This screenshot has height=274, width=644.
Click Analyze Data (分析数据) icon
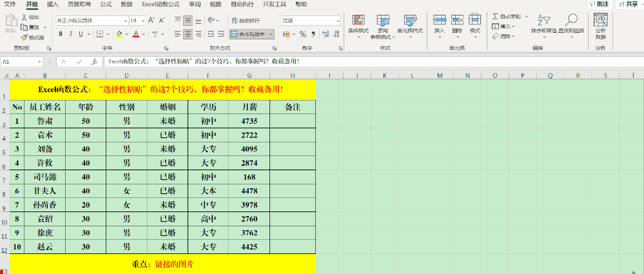coord(600,20)
